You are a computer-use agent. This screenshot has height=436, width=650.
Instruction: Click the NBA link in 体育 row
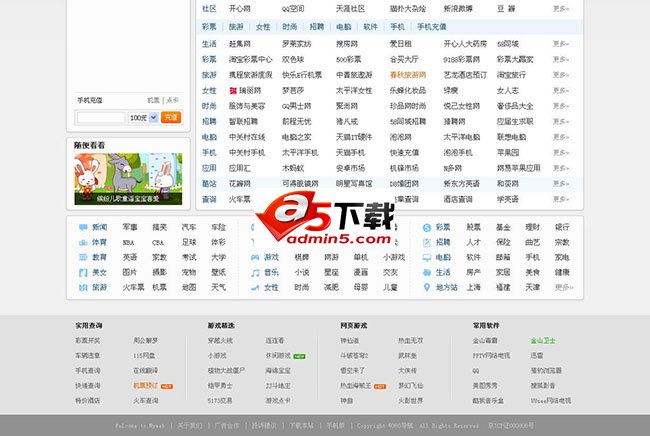(128, 242)
